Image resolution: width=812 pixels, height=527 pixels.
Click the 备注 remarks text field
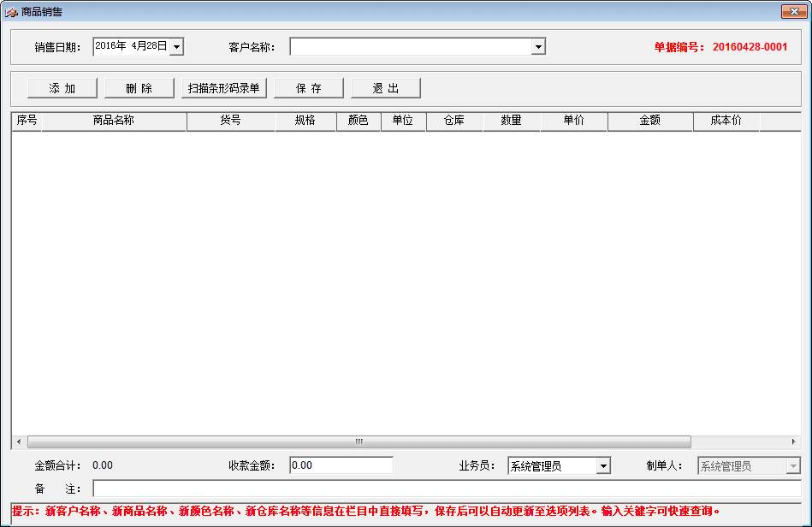pyautogui.click(x=446, y=489)
